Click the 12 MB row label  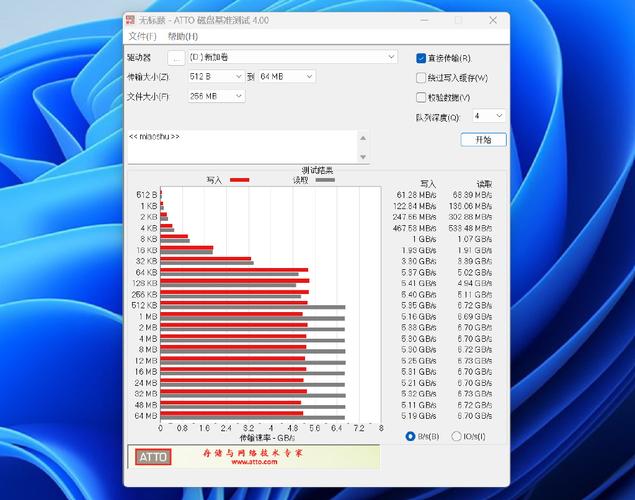[x=146, y=361]
